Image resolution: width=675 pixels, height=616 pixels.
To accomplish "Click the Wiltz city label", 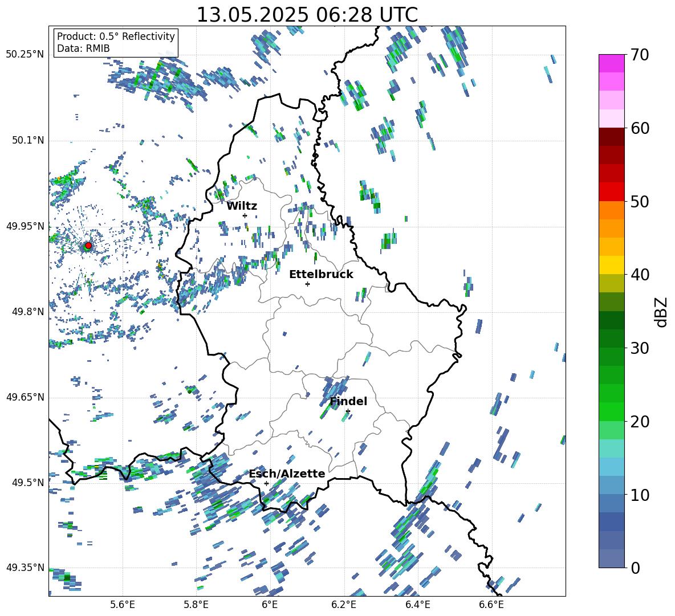I will pyautogui.click(x=242, y=206).
